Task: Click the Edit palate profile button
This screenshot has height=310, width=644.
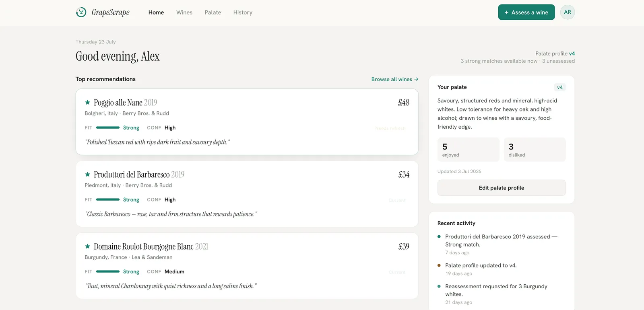Action: point(502,188)
